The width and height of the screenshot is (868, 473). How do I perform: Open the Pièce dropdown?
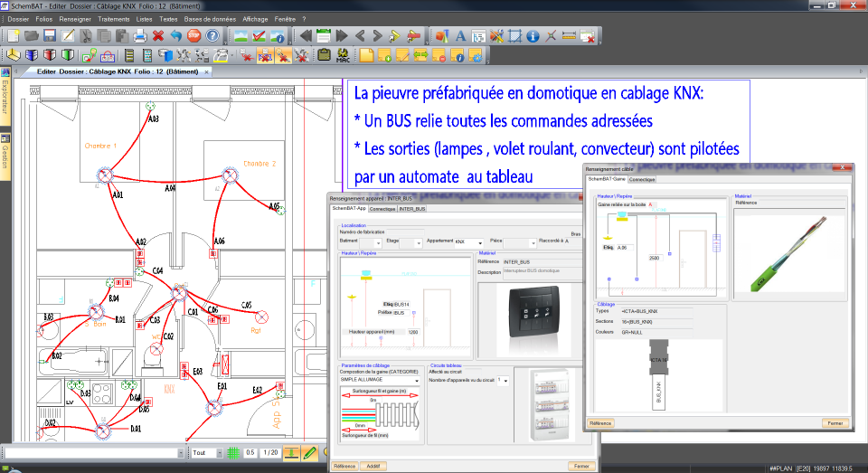pos(533,243)
